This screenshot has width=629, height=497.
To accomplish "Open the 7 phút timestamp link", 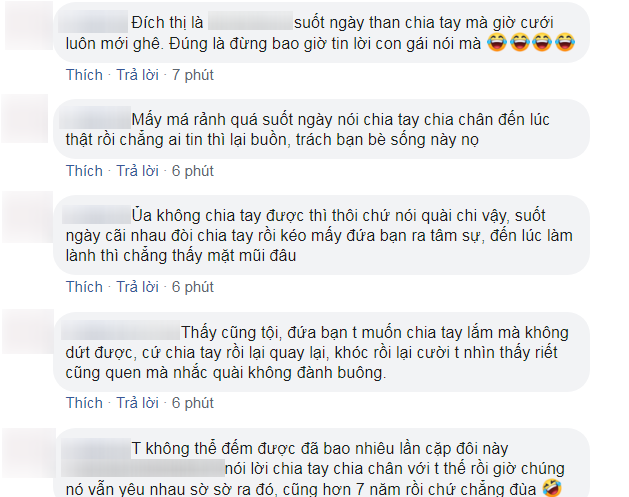I will [x=193, y=75].
